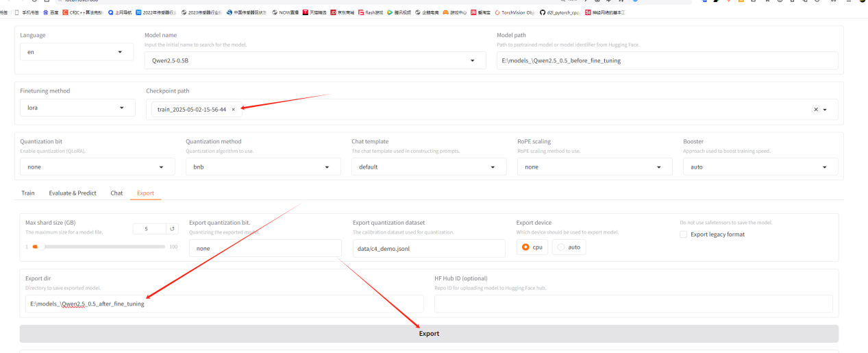Open the flash游戏 bookmark
Image resolution: width=868 pixels, height=353 pixels.
click(x=370, y=12)
